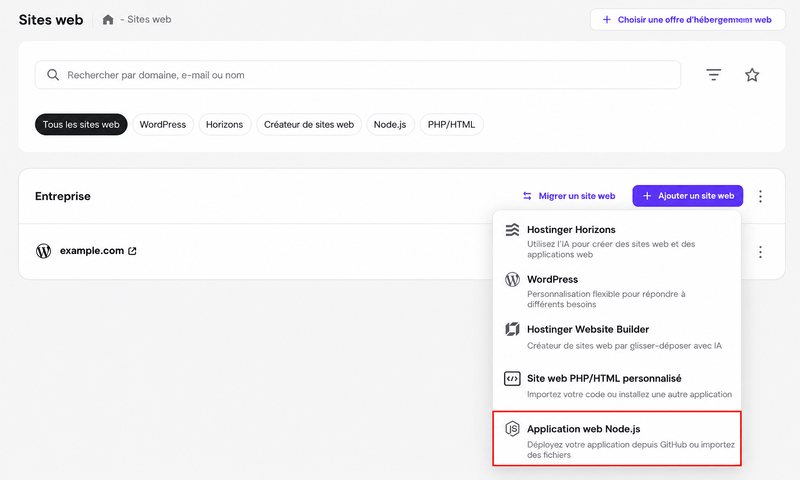
Task: Click Choisir une offre d'hébergement web
Action: click(x=688, y=19)
